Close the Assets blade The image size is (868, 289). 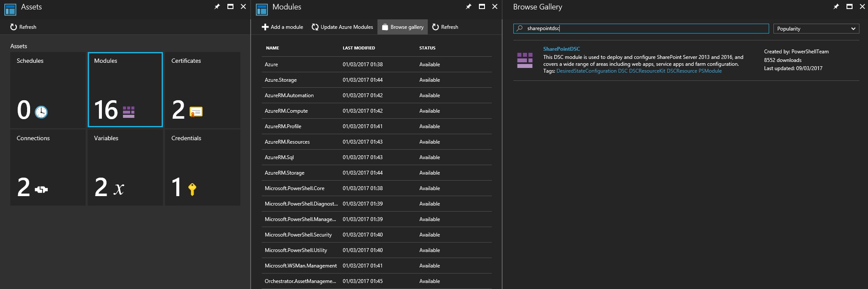point(243,6)
